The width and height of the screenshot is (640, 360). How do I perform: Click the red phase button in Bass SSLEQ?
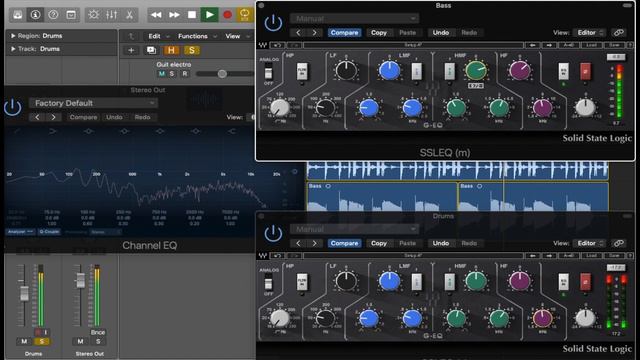[585, 71]
